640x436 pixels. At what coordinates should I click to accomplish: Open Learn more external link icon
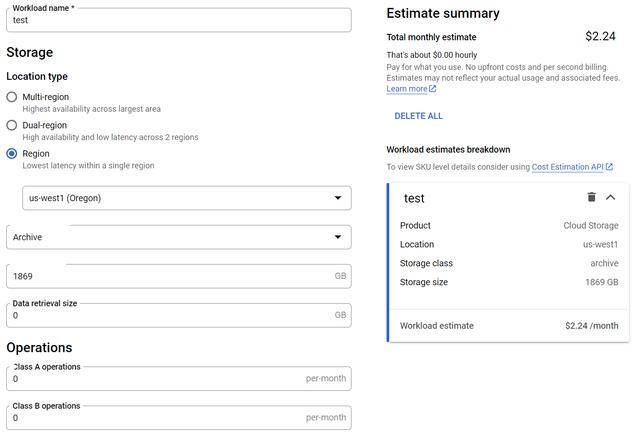pos(433,89)
